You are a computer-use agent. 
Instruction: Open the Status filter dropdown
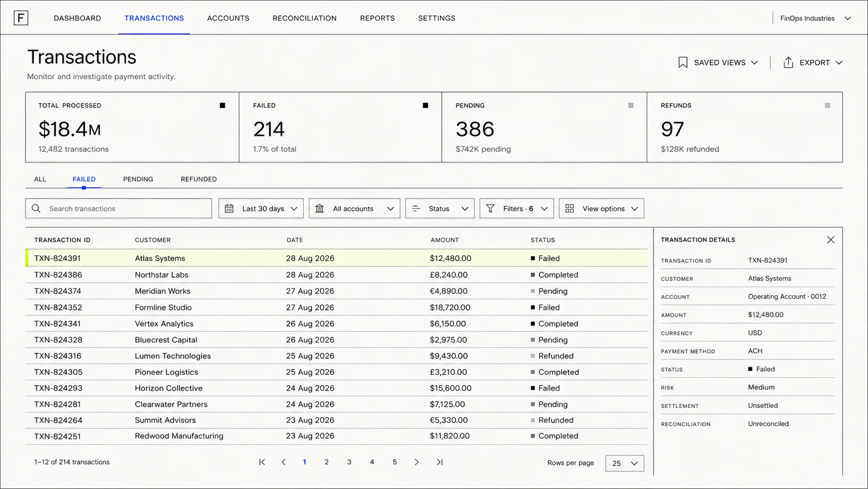[440, 208]
